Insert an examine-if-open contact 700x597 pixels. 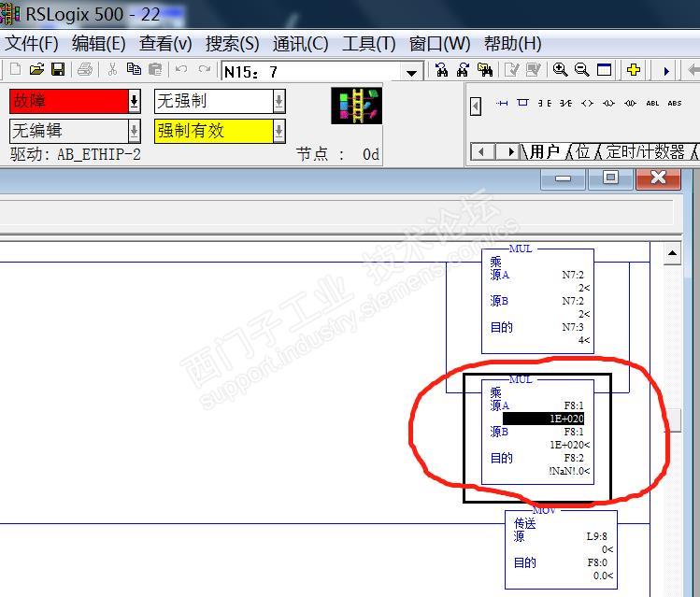pyautogui.click(x=565, y=103)
